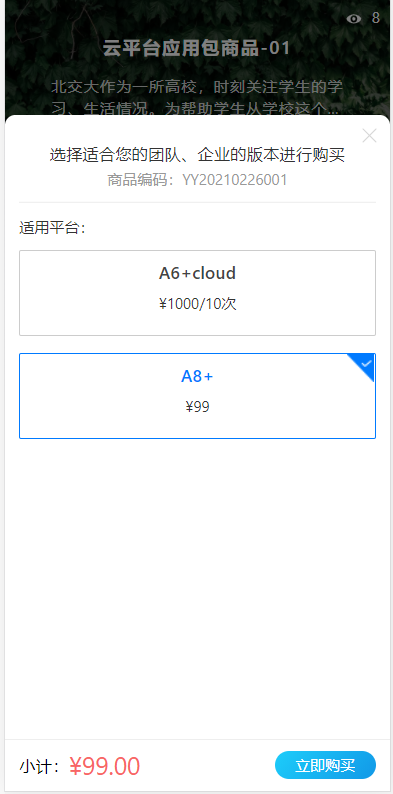Click the 选择适合您的团队 heading text
393x794 pixels.
[198, 155]
